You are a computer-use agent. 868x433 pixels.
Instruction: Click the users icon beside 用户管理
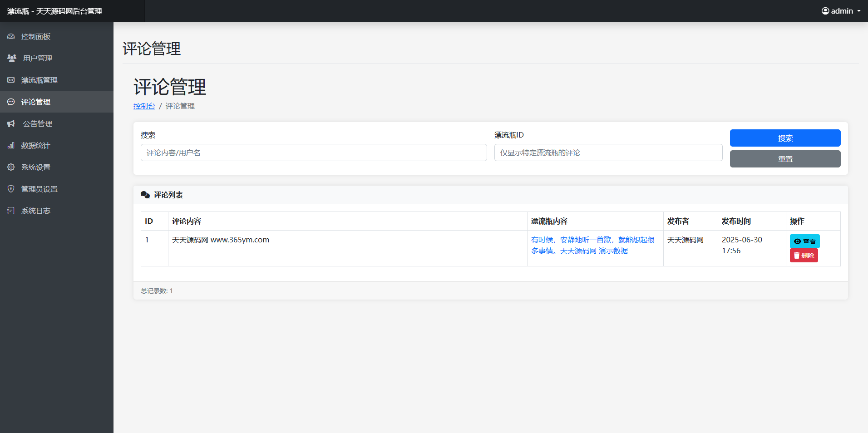tap(12, 58)
